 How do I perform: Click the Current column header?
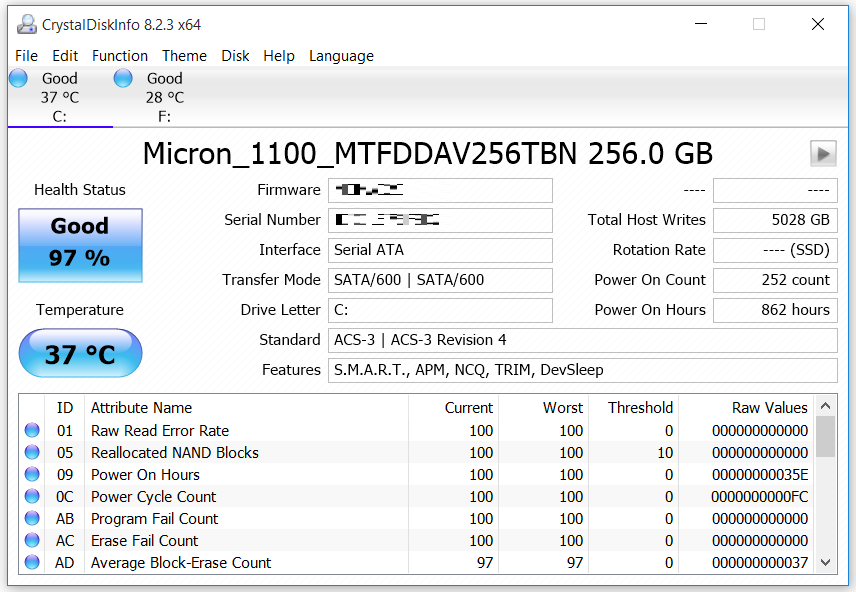(454, 408)
